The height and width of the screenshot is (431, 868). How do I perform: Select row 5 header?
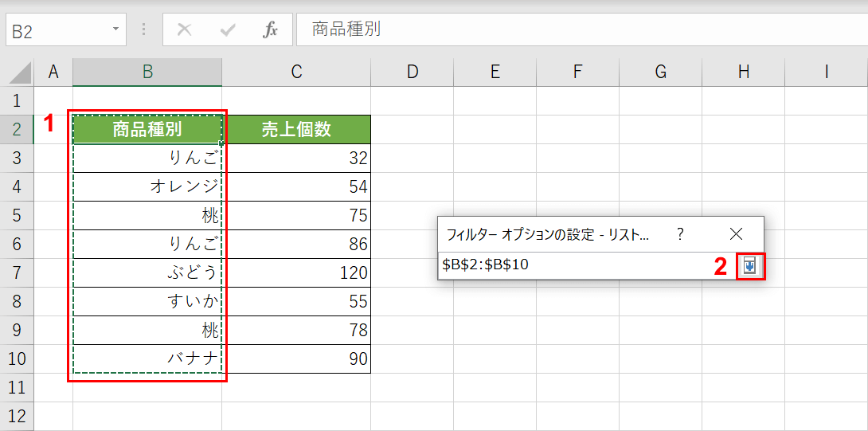coord(17,215)
